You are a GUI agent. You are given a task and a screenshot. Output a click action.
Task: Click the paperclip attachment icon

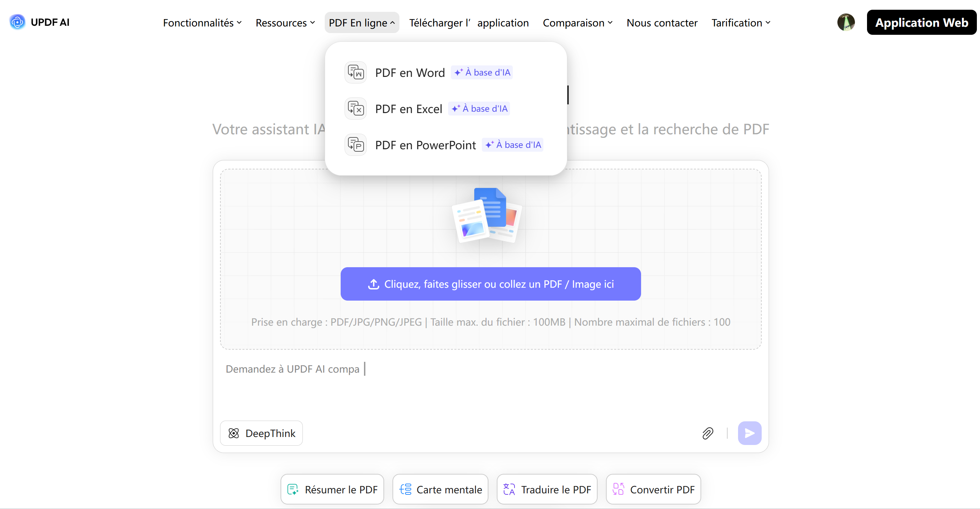(707, 433)
